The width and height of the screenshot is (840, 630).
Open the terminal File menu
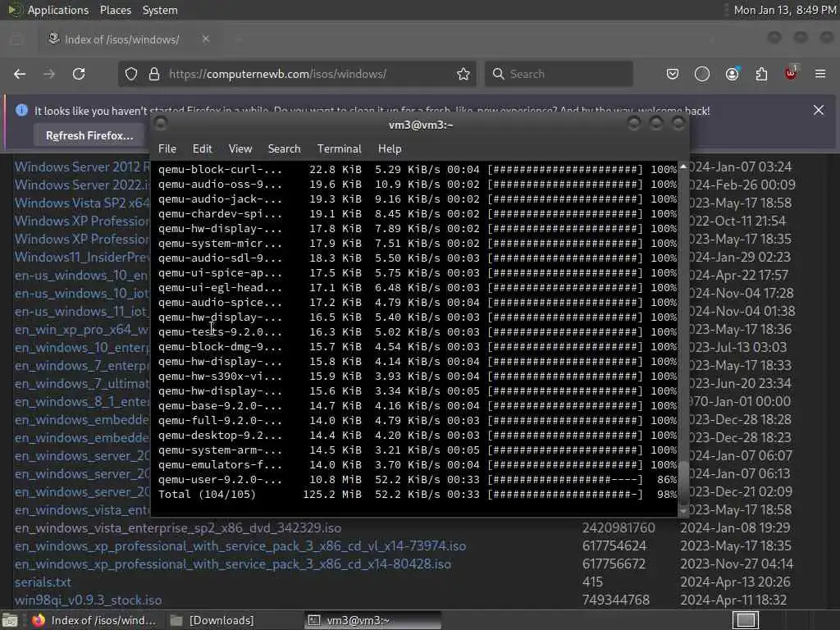167,149
